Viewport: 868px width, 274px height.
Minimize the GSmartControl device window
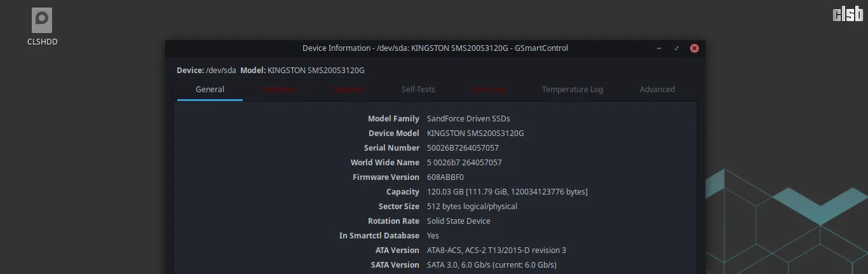(659, 48)
